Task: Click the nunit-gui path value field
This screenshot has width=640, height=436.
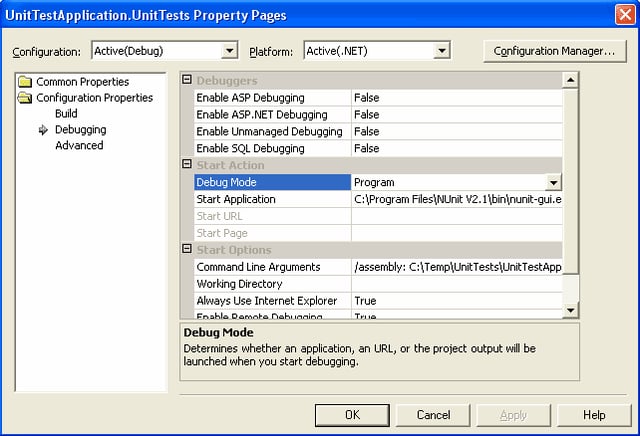Action: 457,199
